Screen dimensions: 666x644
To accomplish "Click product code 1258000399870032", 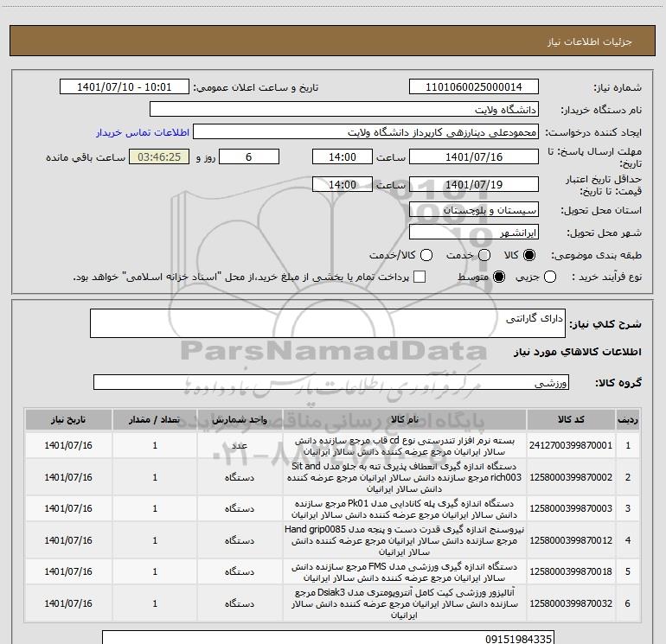I will click(x=571, y=603).
